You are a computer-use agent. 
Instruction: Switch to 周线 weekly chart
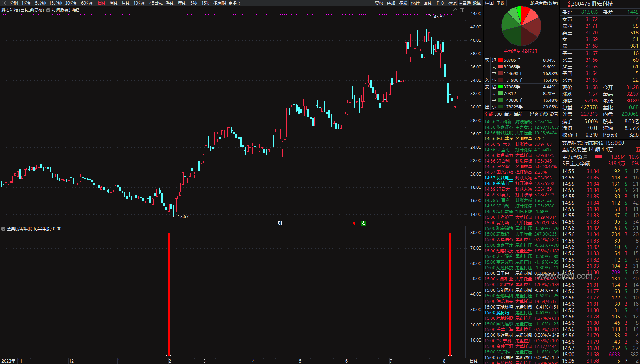click(x=114, y=3)
